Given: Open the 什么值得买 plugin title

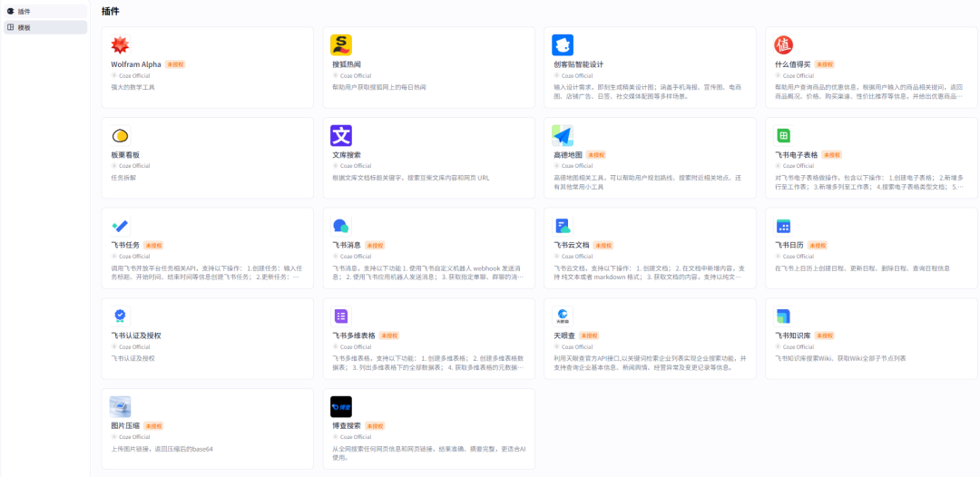Looking at the screenshot, I should point(792,64).
